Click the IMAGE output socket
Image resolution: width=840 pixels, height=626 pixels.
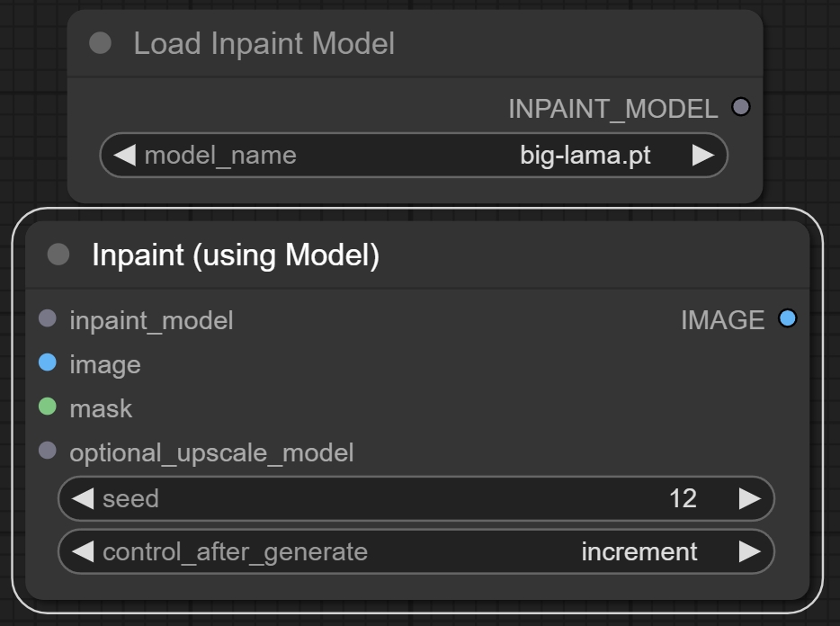(788, 318)
